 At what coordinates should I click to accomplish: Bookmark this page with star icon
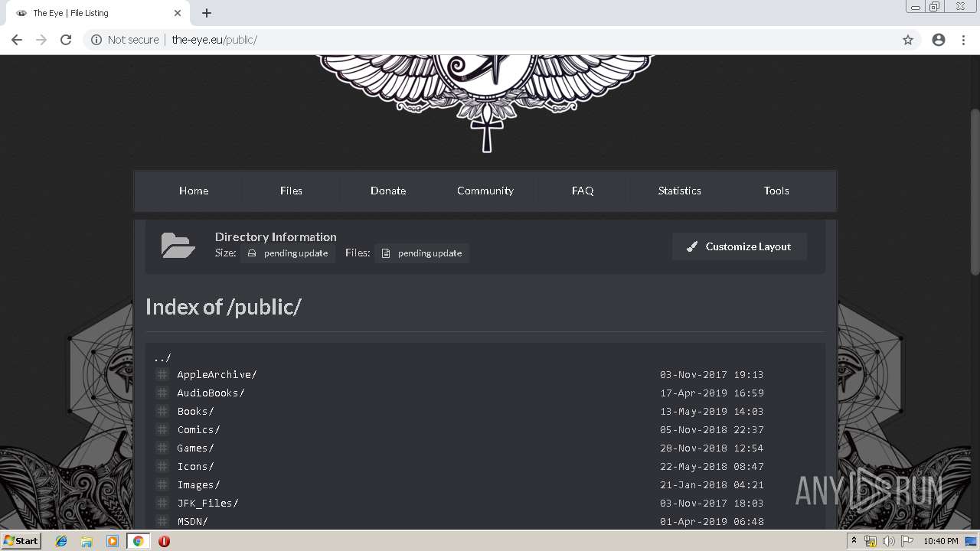click(x=908, y=40)
